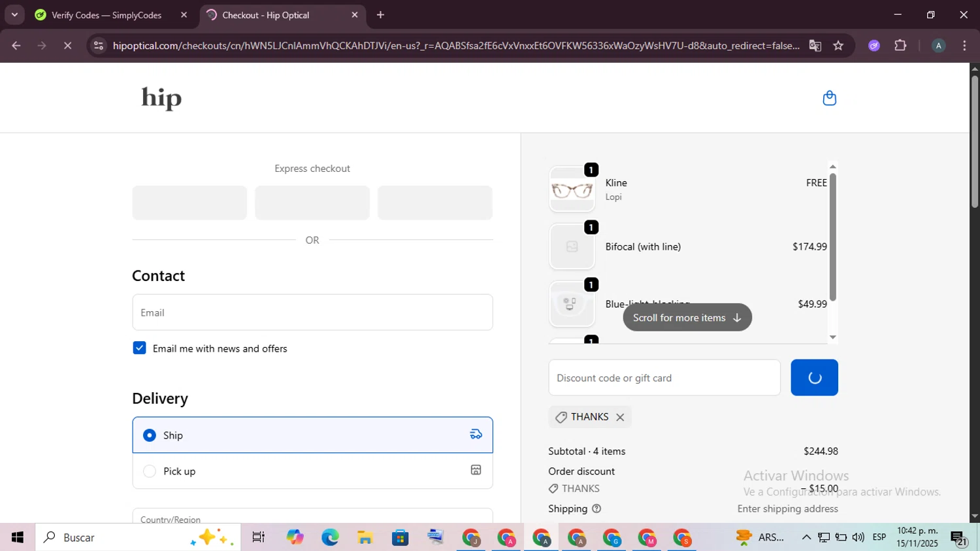Open File Explorer from the taskbar

365,537
